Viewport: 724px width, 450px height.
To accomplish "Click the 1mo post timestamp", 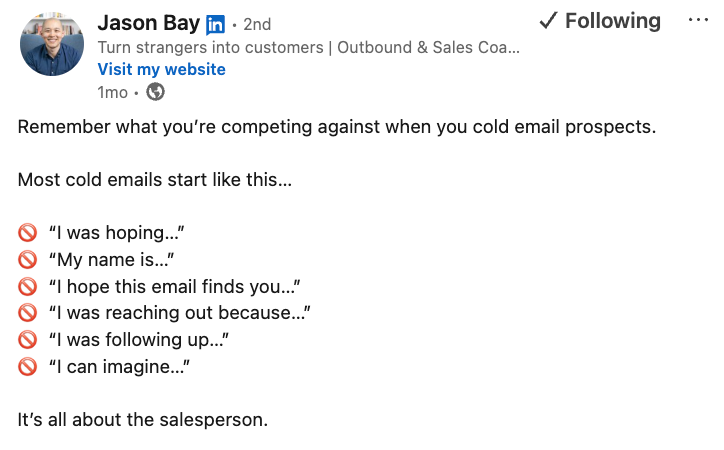I will coord(112,92).
